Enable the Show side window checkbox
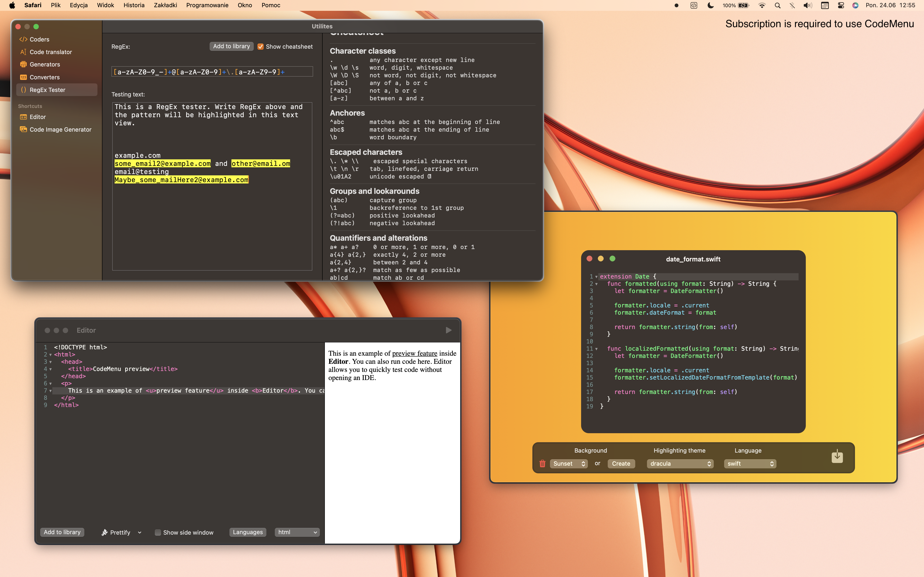Viewport: 924px width, 577px height. coord(158,532)
